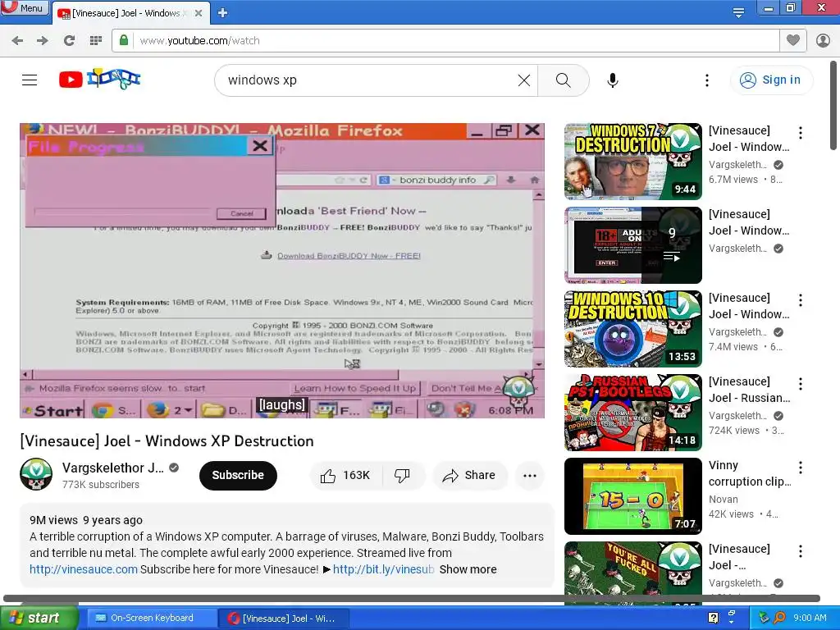Click the 773K subscribers text
Image resolution: width=840 pixels, height=630 pixels.
(101, 484)
